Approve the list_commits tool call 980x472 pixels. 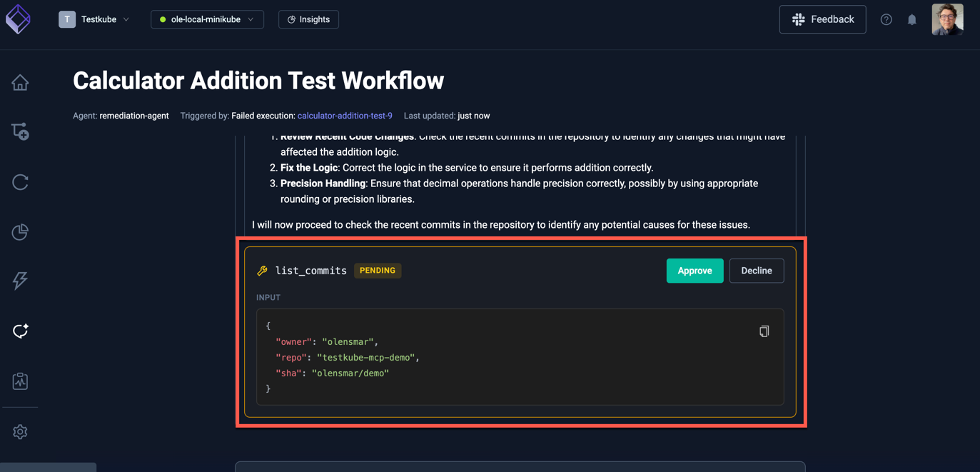click(x=694, y=271)
